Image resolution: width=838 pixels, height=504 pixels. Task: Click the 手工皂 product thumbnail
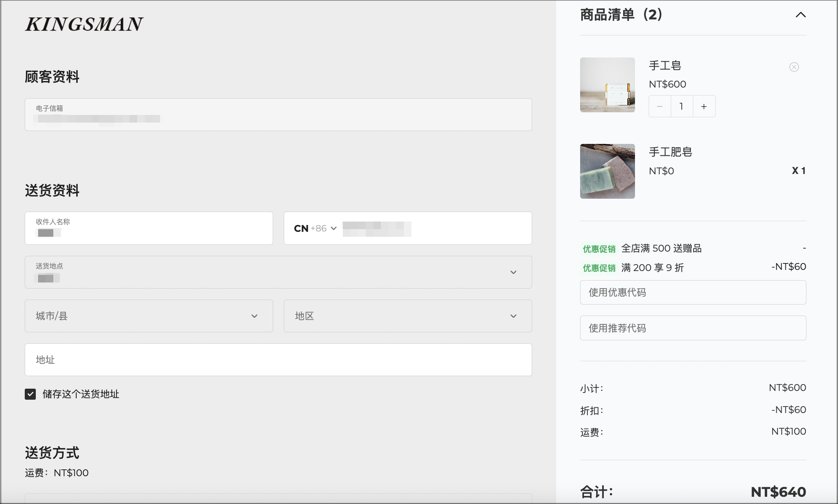click(x=607, y=85)
